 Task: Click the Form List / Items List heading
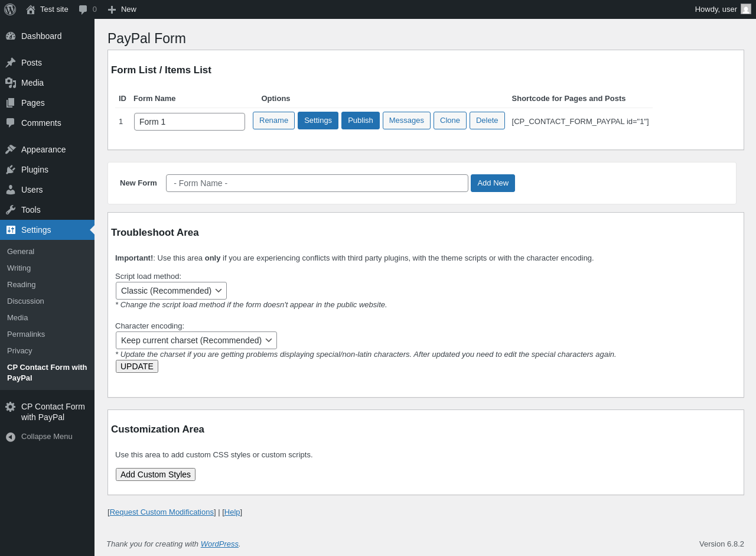pyautogui.click(x=161, y=70)
